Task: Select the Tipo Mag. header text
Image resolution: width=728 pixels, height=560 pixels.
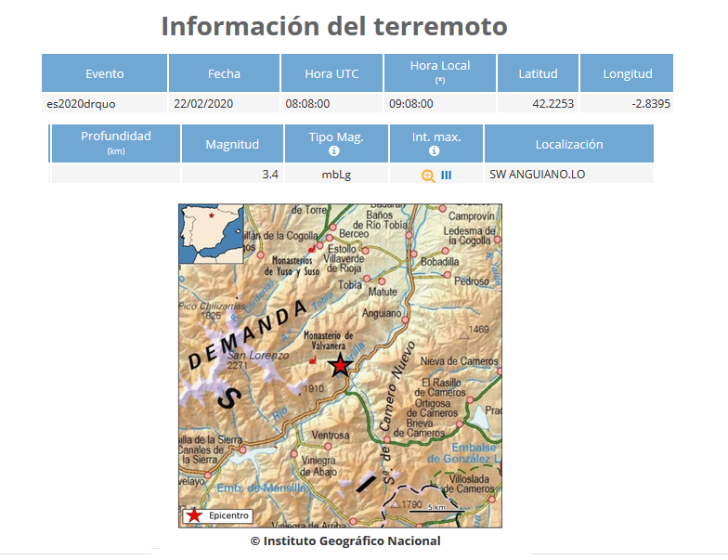Action: (336, 137)
